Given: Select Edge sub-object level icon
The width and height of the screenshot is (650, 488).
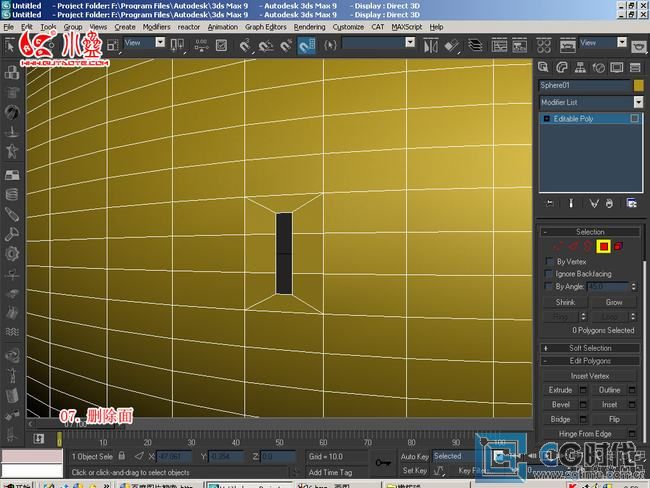Looking at the screenshot, I should click(573, 246).
